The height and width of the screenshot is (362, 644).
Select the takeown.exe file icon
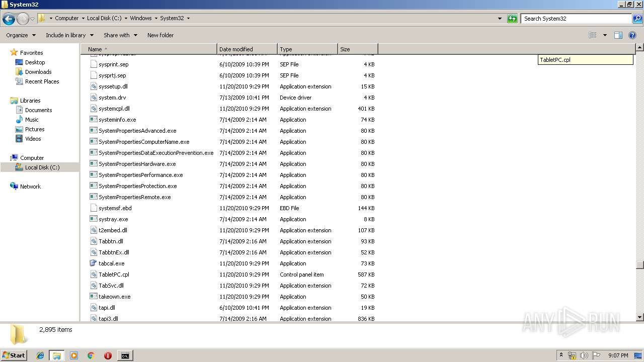point(94,297)
